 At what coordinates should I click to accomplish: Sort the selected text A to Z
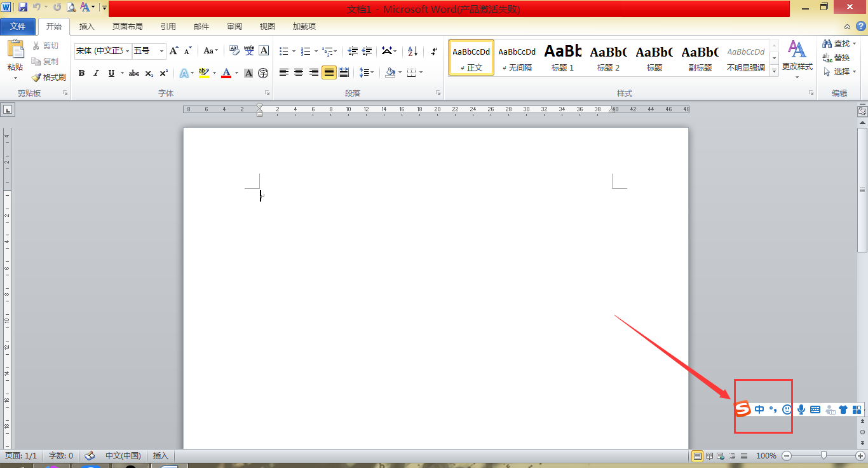click(x=412, y=51)
